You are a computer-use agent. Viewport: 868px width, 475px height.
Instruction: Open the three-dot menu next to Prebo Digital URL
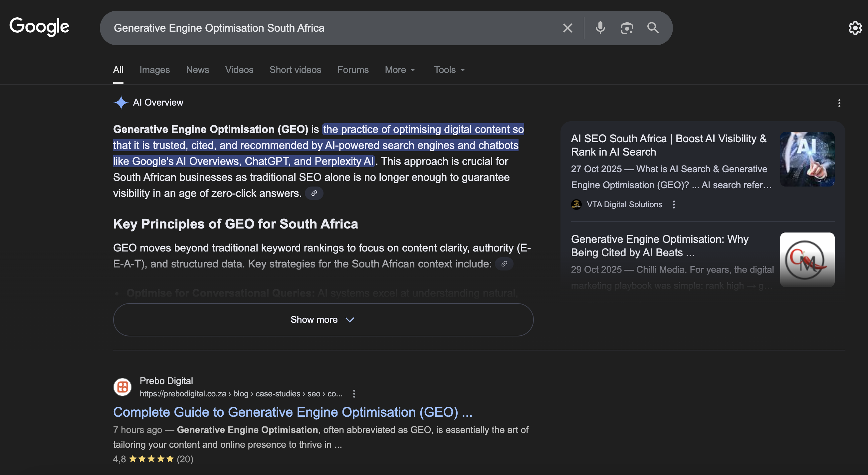point(354,393)
